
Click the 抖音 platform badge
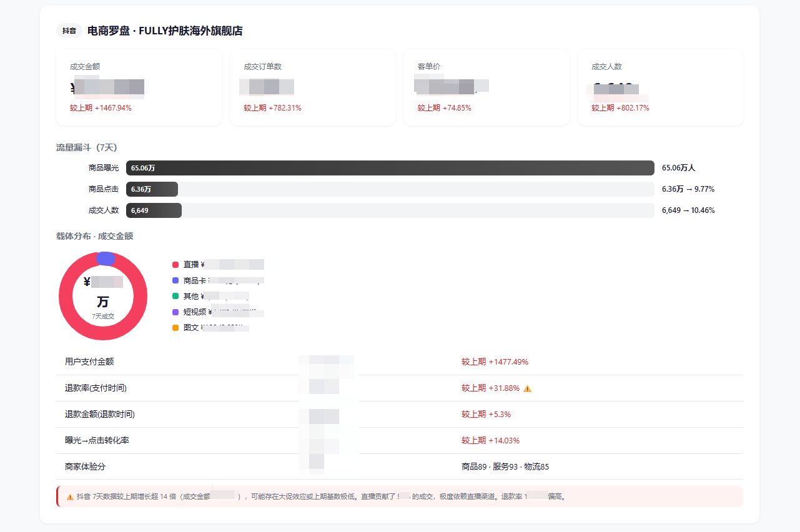click(x=69, y=31)
